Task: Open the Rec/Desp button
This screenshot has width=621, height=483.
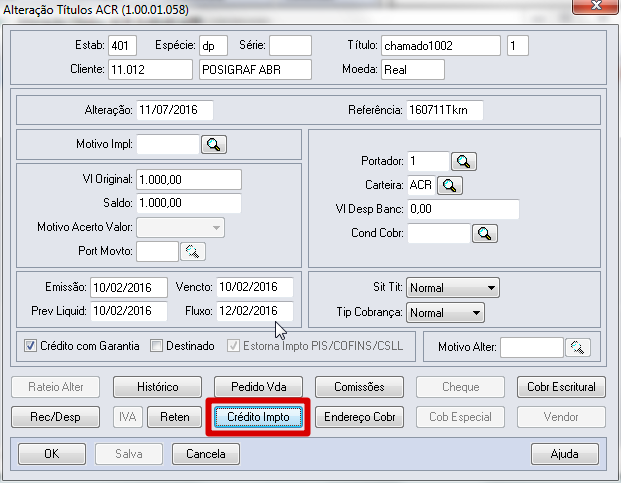Action: pyautogui.click(x=55, y=417)
